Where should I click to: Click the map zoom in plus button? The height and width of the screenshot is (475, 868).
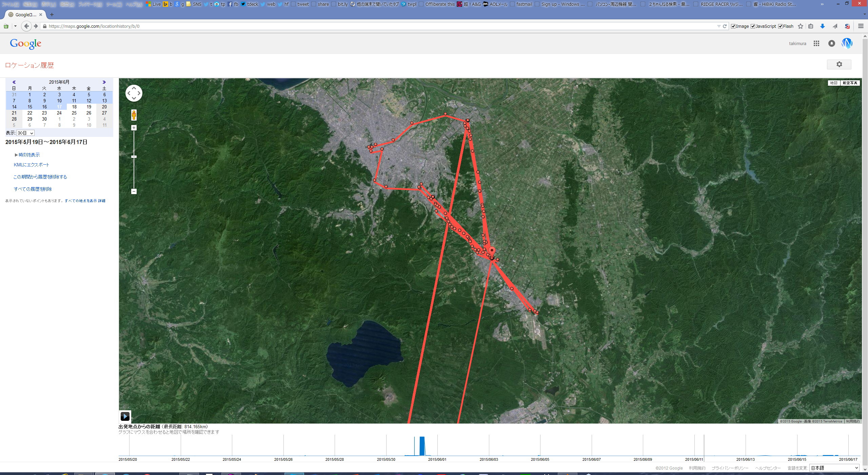pos(134,128)
